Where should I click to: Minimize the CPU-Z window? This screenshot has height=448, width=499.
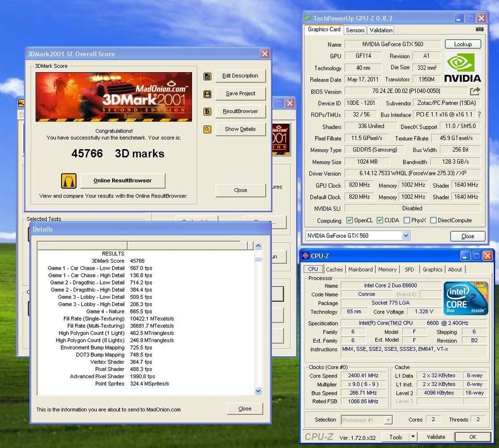tap(465, 255)
